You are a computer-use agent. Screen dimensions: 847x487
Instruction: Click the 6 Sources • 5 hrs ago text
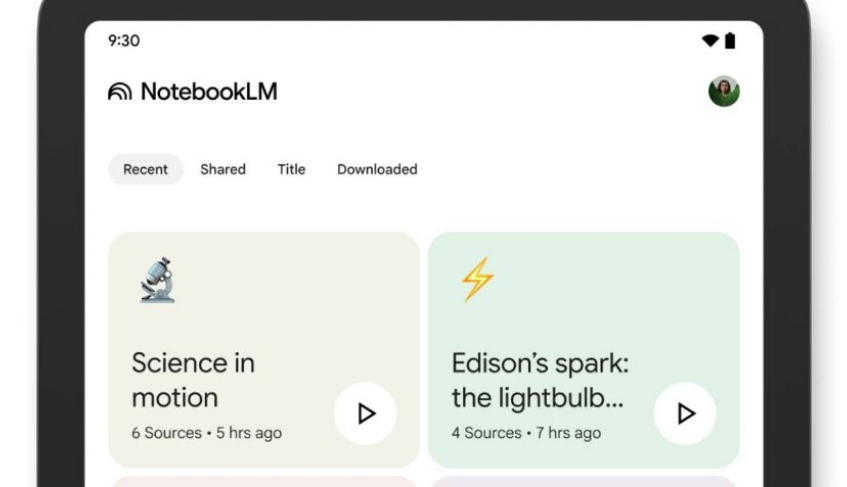206,433
